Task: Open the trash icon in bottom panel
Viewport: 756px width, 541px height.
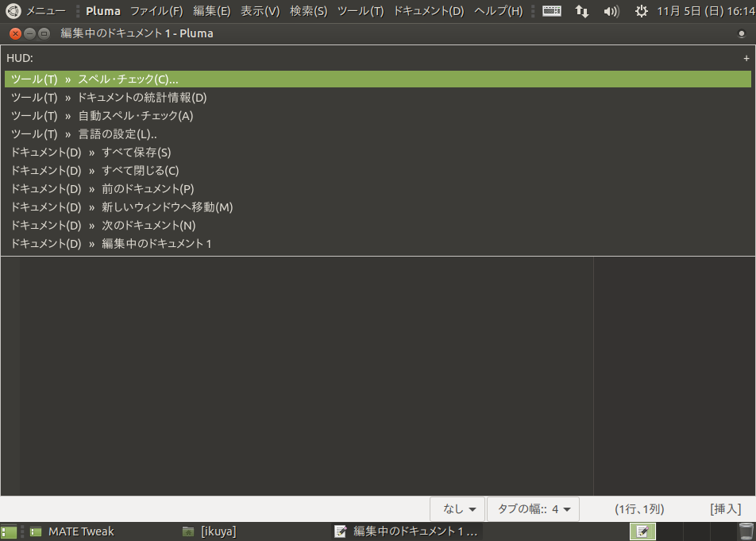Action: pyautogui.click(x=746, y=531)
